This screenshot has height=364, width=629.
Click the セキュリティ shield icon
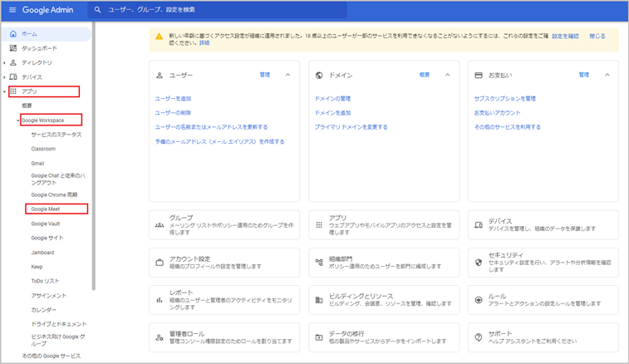479,263
